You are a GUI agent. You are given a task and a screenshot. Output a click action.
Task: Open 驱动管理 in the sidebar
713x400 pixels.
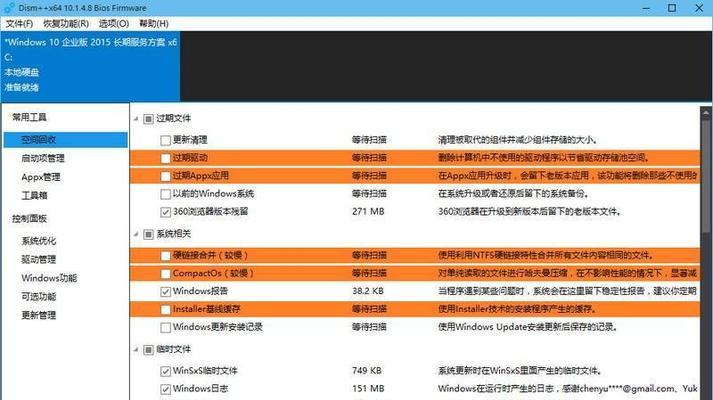39,260
